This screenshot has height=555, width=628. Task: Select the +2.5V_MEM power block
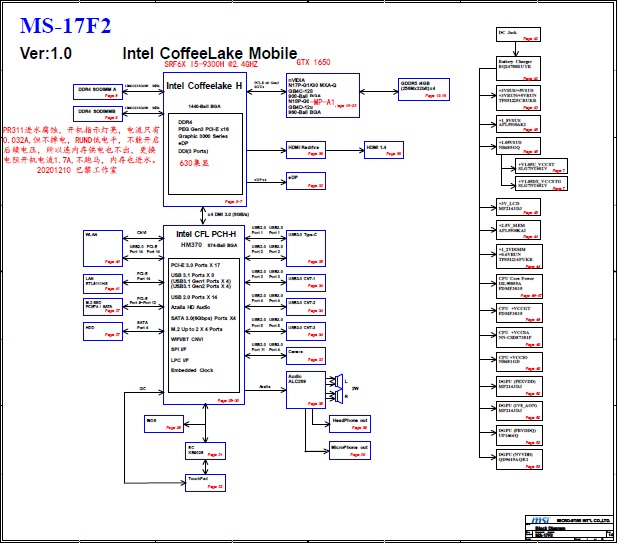(x=518, y=231)
